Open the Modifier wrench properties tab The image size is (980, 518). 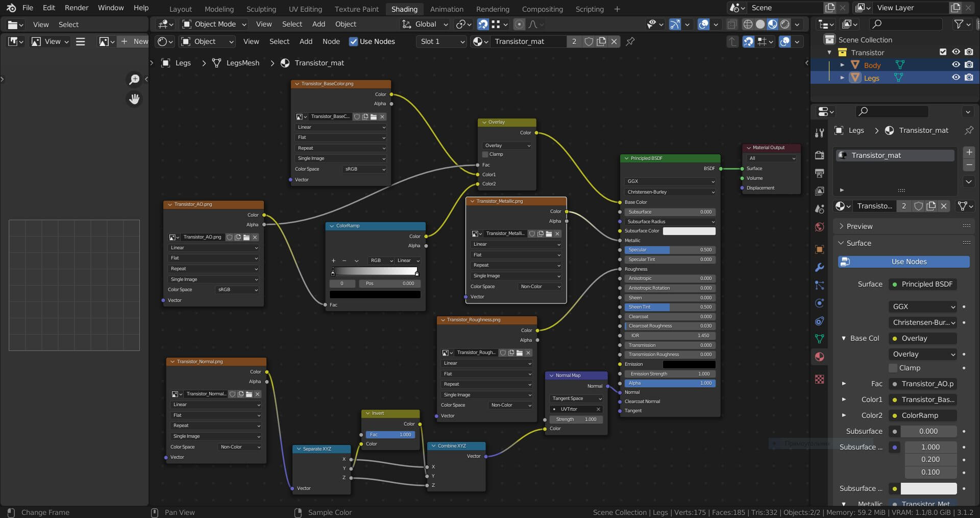click(819, 267)
